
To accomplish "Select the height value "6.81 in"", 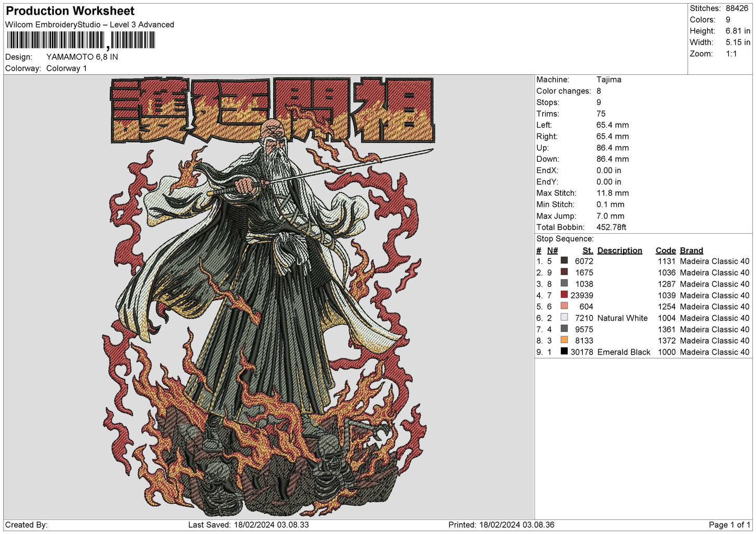I will pos(738,31).
